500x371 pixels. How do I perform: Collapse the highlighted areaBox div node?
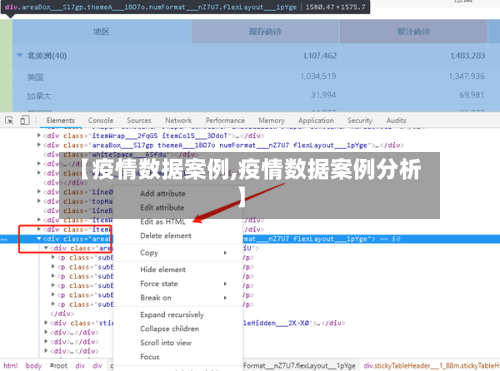click(39, 239)
